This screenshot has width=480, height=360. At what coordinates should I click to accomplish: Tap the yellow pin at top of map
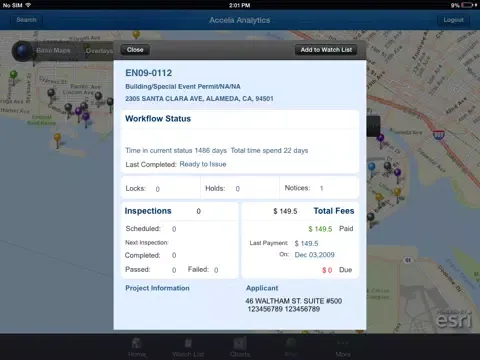[136, 34]
